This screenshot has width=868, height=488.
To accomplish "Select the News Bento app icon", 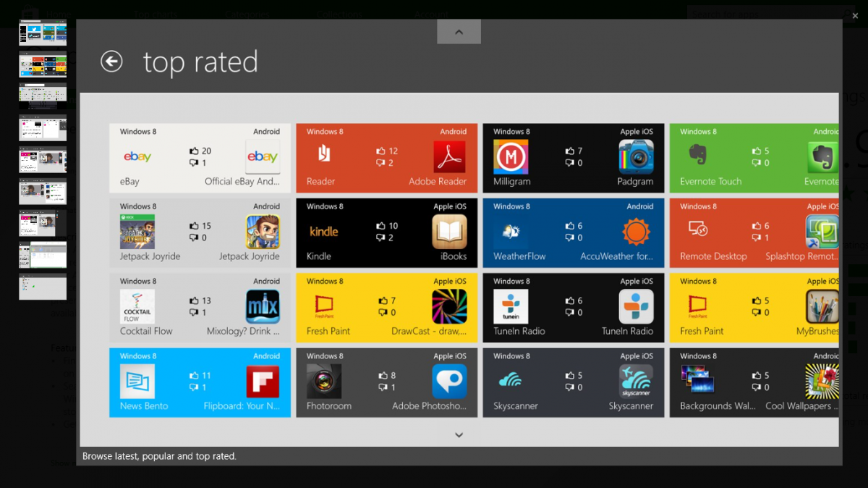I will [137, 381].
